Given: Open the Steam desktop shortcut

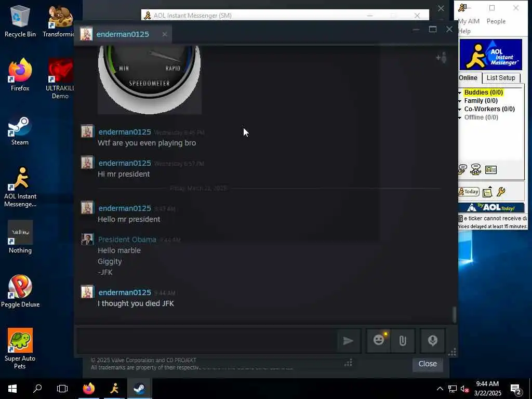Looking at the screenshot, I should (20, 130).
